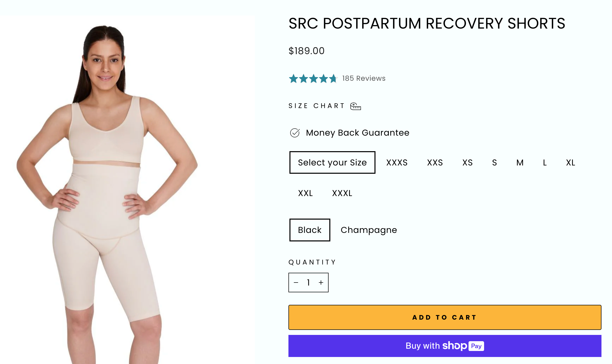This screenshot has height=364, width=612.
Task: Choose size XS option
Action: 468,163
